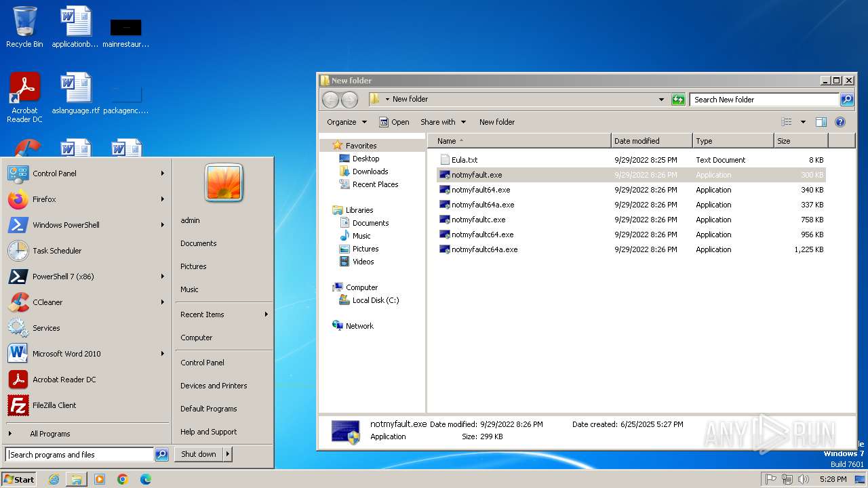Click the Search New folder field
This screenshot has height=488, width=868.
[764, 100]
